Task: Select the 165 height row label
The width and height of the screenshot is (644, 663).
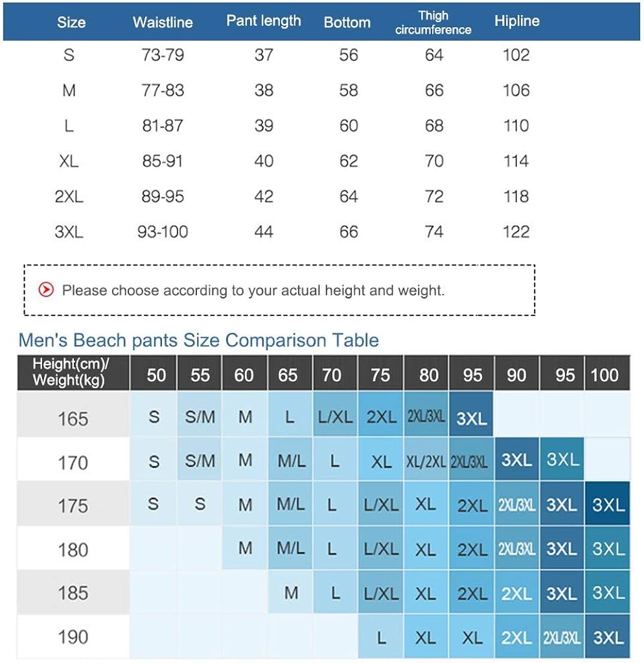Action: pos(73,418)
